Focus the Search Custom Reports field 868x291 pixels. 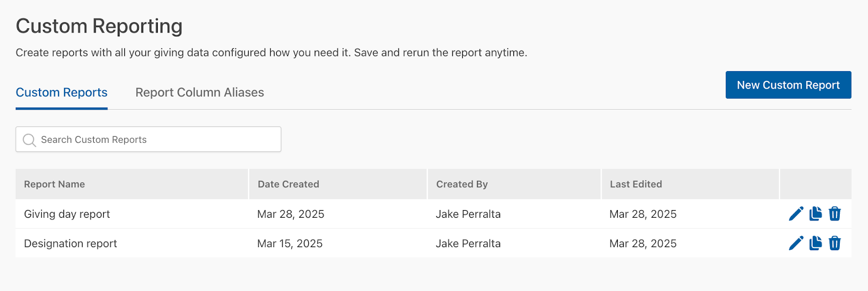148,140
